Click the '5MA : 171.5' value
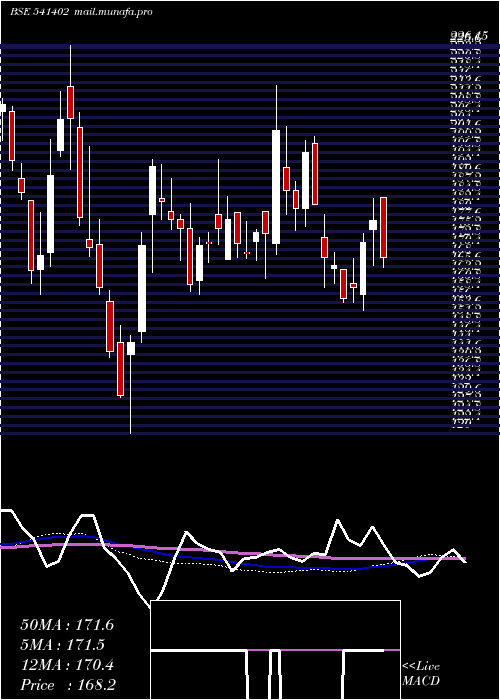This screenshot has height=700, width=500. 62,645
